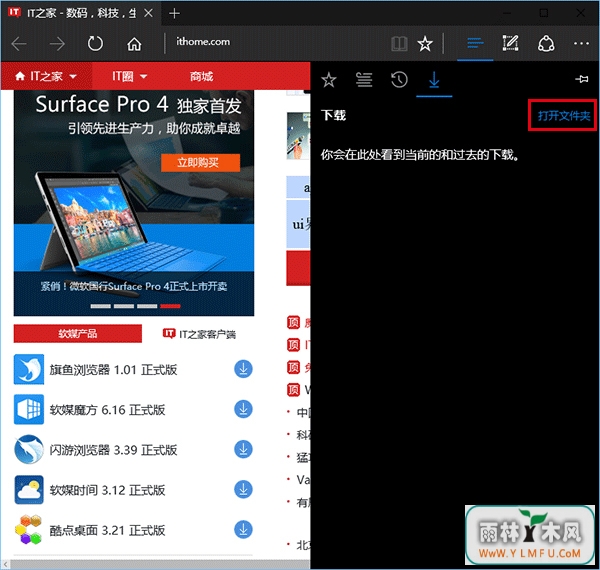
Task: Open the browser home page icon
Action: point(134,44)
